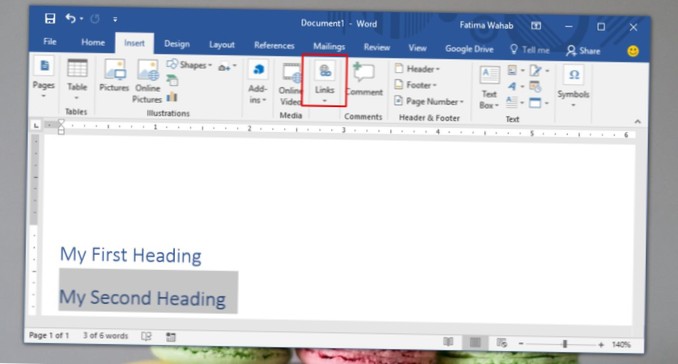This screenshot has width=678, height=364.
Task: Add a new Comment
Action: pyautogui.click(x=364, y=79)
